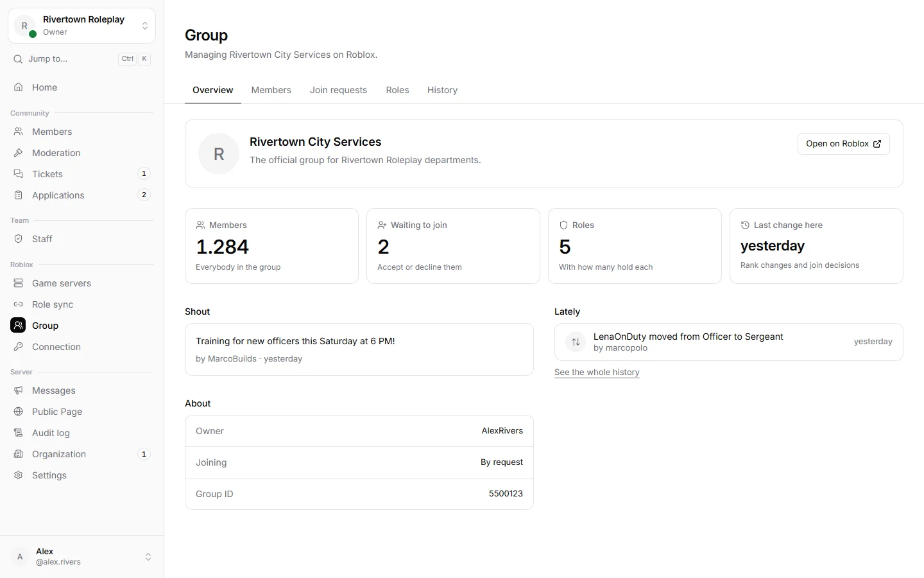Open the Roles tab
Image resolution: width=924 pixels, height=578 pixels.
pos(397,90)
